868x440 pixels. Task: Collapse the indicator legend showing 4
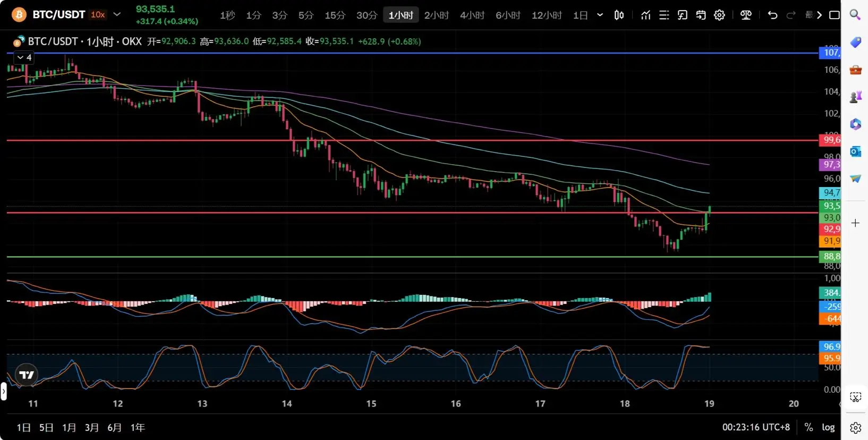click(24, 57)
